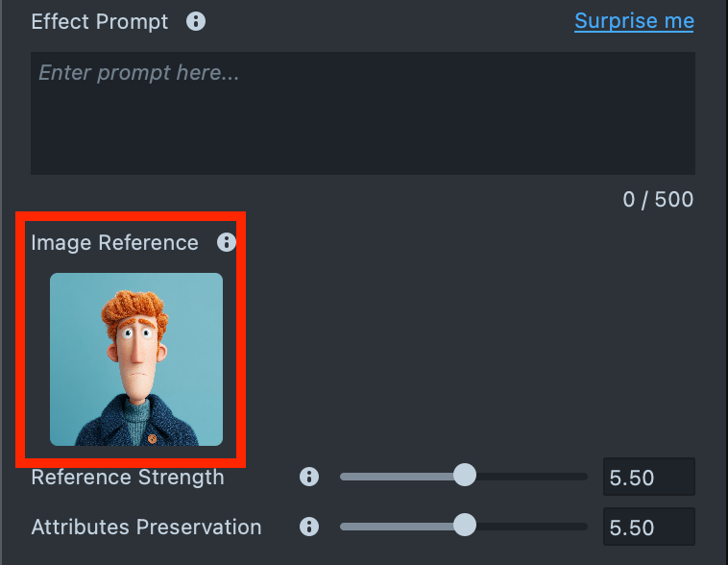This screenshot has width=728, height=565.
Task: Click the "Surprise me" link
Action: [634, 21]
